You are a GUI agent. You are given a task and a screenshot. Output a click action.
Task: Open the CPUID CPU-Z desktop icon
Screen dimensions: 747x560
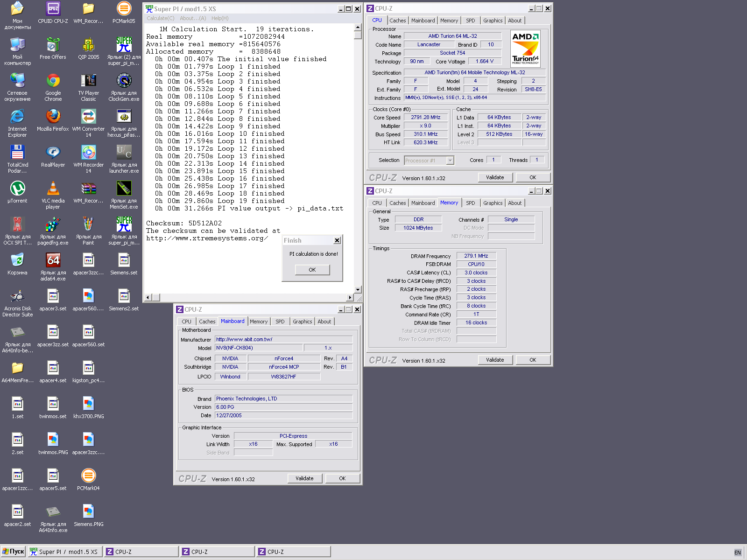(53, 13)
